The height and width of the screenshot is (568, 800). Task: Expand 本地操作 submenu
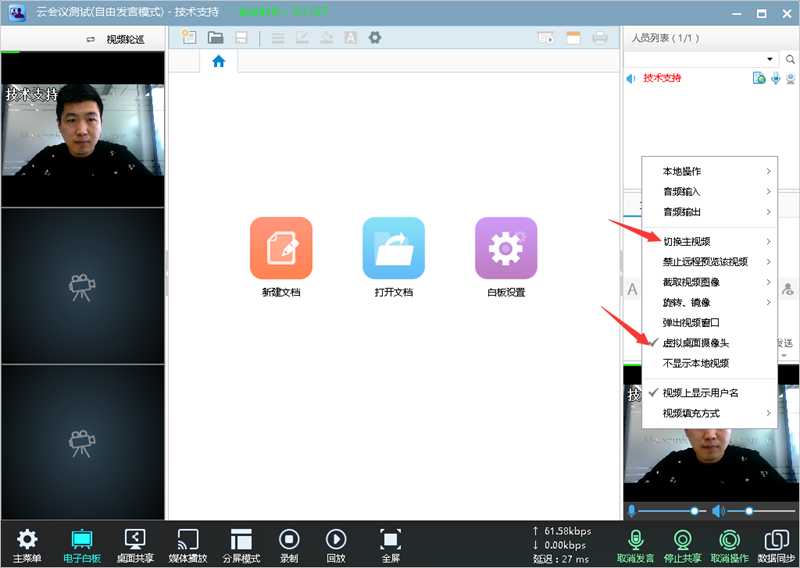coord(709,171)
